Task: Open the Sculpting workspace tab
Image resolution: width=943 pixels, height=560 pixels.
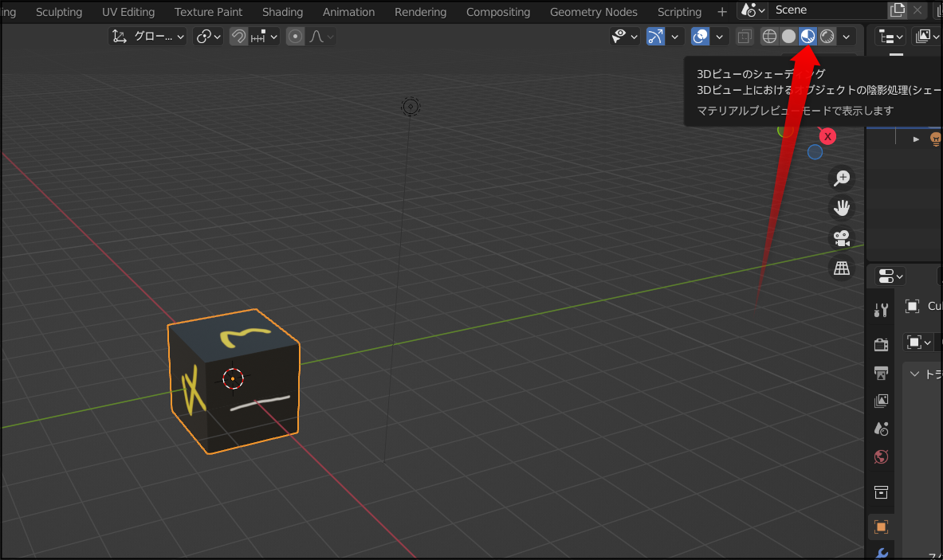Action: pos(59,12)
